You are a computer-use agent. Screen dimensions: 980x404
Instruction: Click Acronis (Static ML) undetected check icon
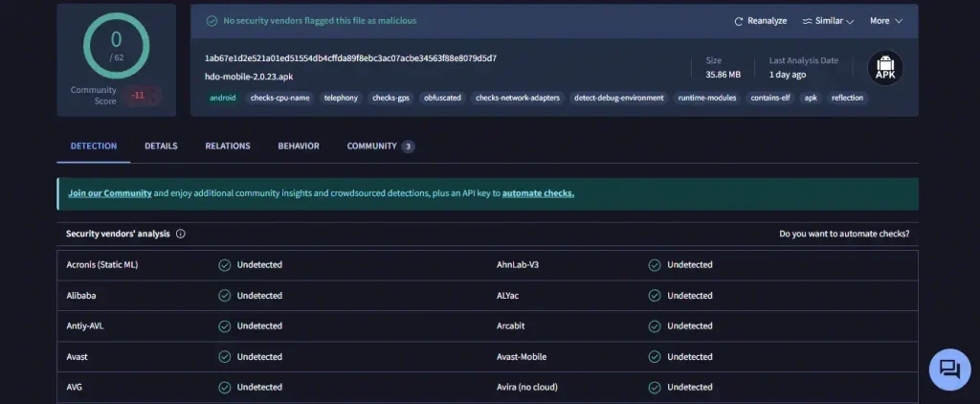pos(224,265)
